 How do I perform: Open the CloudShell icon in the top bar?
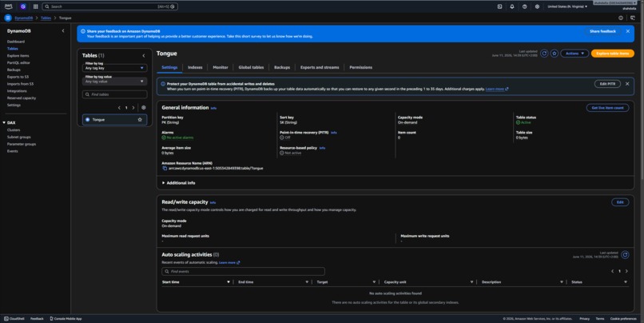pos(499,6)
